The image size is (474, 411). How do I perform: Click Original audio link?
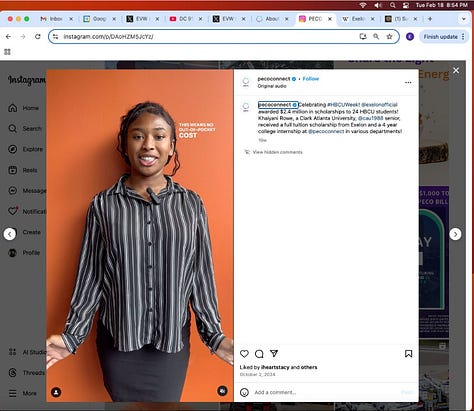272,86
